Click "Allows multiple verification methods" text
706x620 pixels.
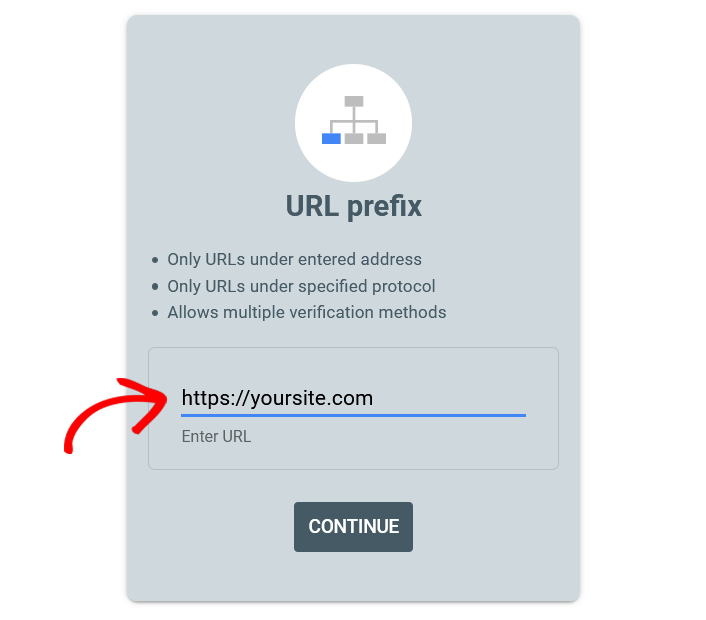(307, 312)
